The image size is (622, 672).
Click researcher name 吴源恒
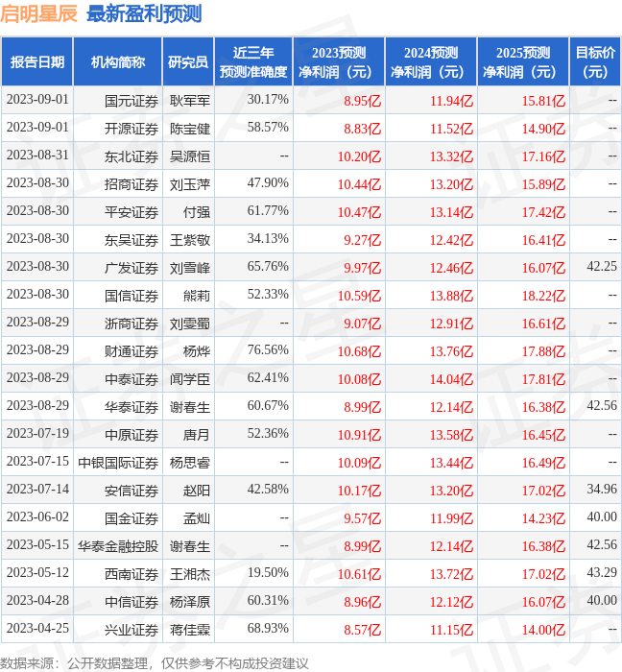click(190, 156)
